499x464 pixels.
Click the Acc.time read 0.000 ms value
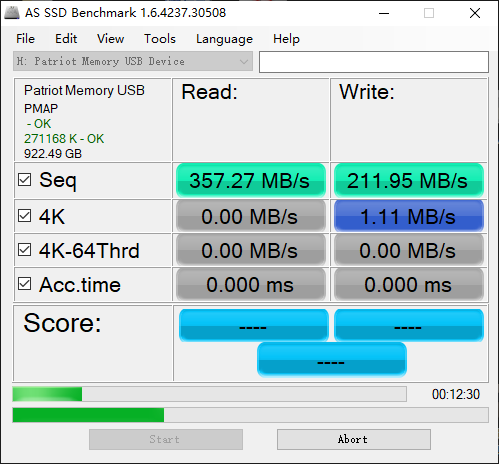[251, 284]
